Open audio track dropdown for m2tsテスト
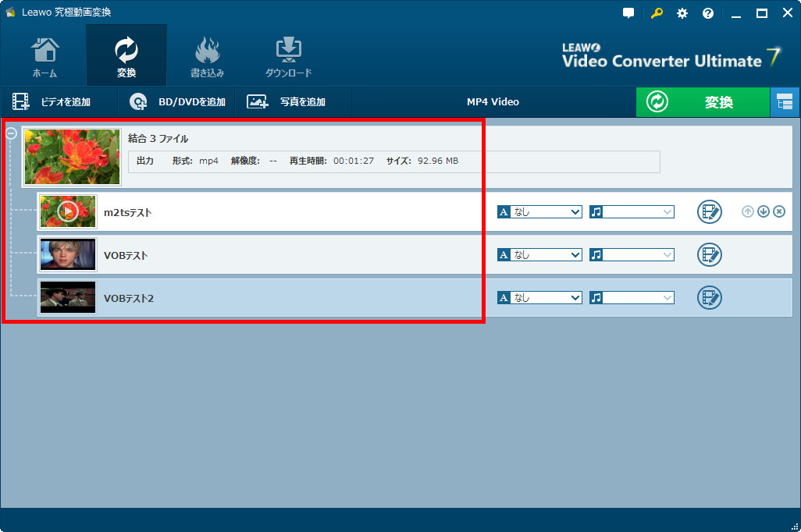 point(632,212)
